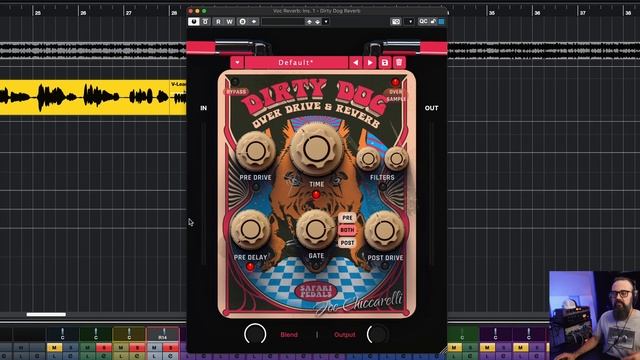This screenshot has height=360, width=640.
Task: Enable Read automation R button
Action: click(218, 22)
